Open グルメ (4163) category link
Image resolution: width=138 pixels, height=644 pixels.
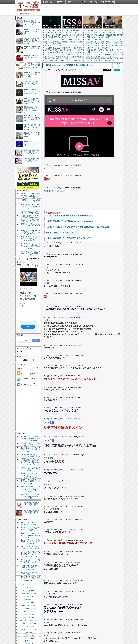click(x=29, y=635)
